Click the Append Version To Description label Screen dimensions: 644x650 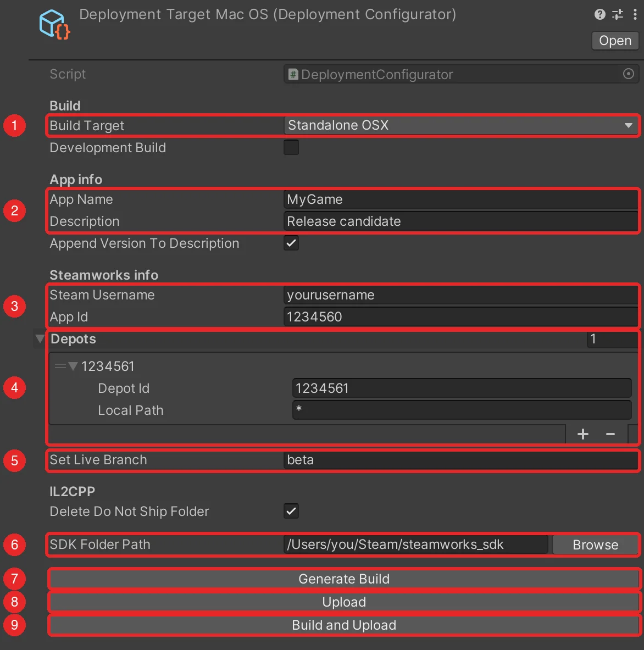[145, 243]
